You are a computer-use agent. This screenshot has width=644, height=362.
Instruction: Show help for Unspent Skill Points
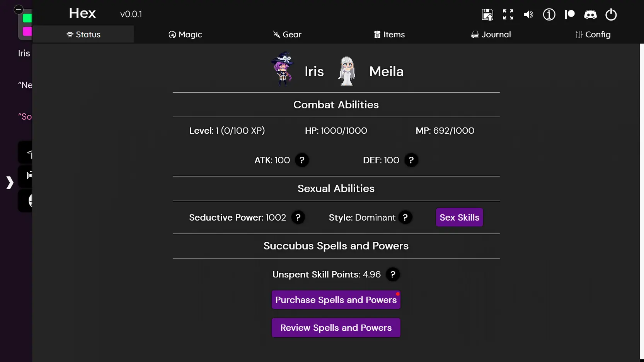click(x=393, y=274)
